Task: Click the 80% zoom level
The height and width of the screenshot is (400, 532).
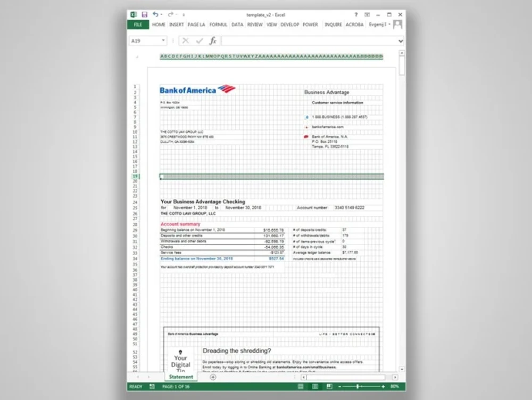Action: point(395,386)
